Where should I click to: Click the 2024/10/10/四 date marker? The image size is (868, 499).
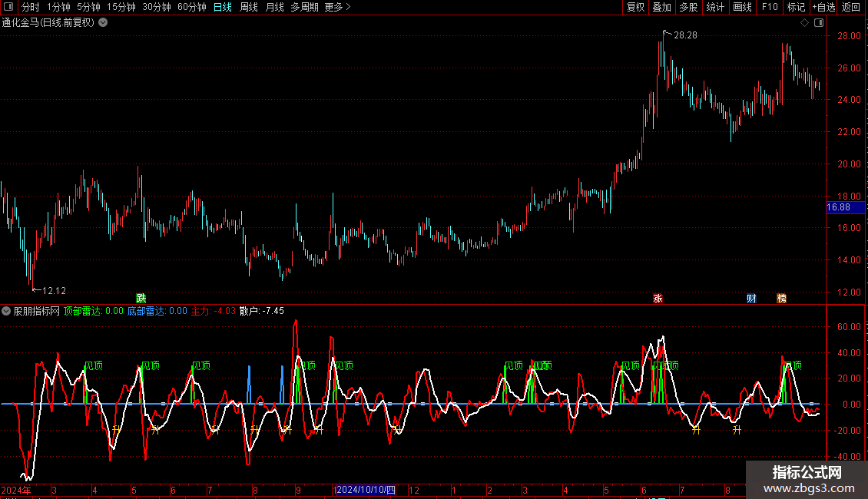(366, 490)
